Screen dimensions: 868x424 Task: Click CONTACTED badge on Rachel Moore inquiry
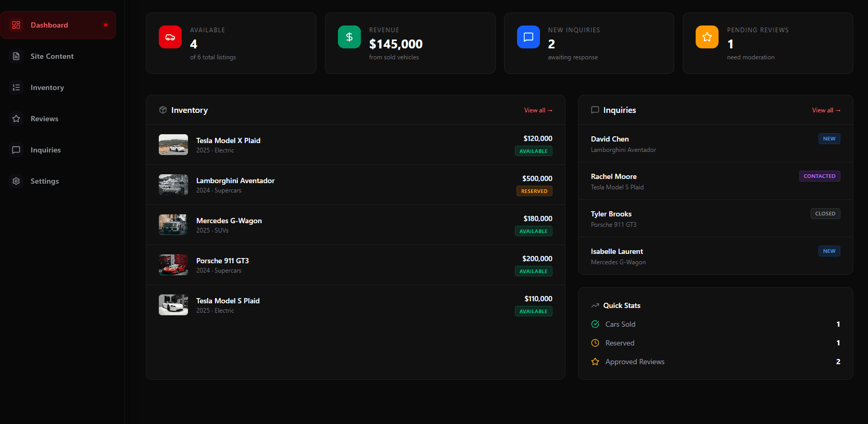(x=820, y=176)
